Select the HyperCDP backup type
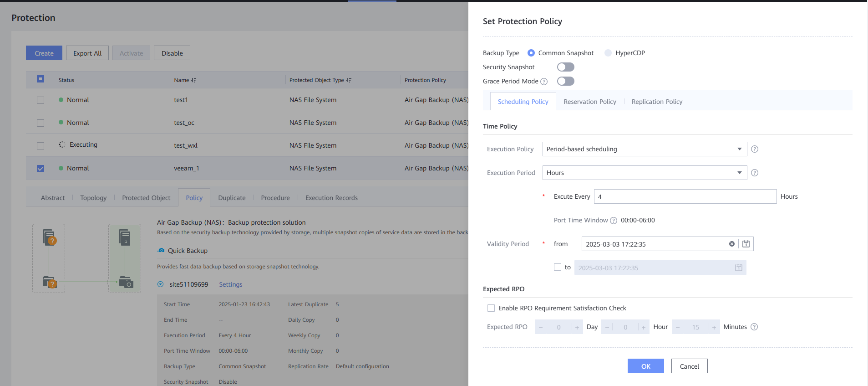 [x=608, y=53]
